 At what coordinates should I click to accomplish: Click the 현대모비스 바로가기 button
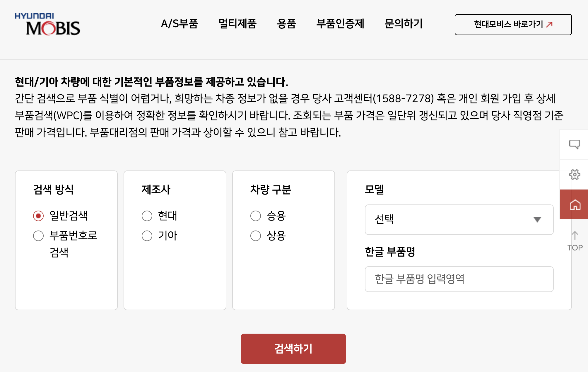click(x=513, y=25)
